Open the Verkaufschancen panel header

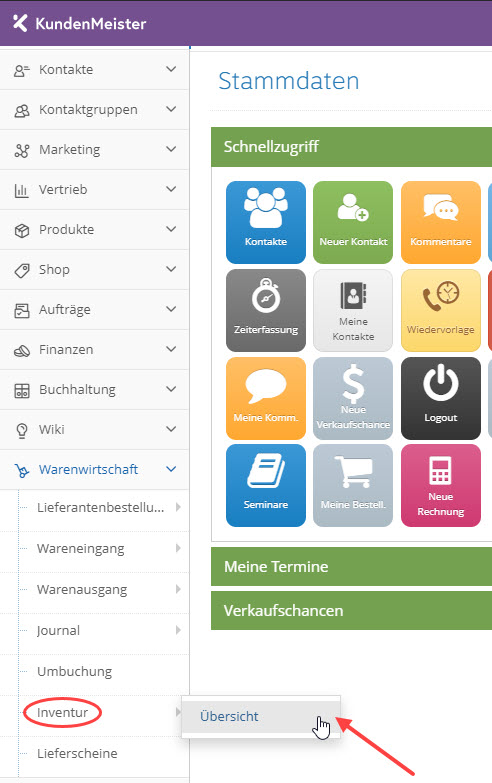coord(351,610)
